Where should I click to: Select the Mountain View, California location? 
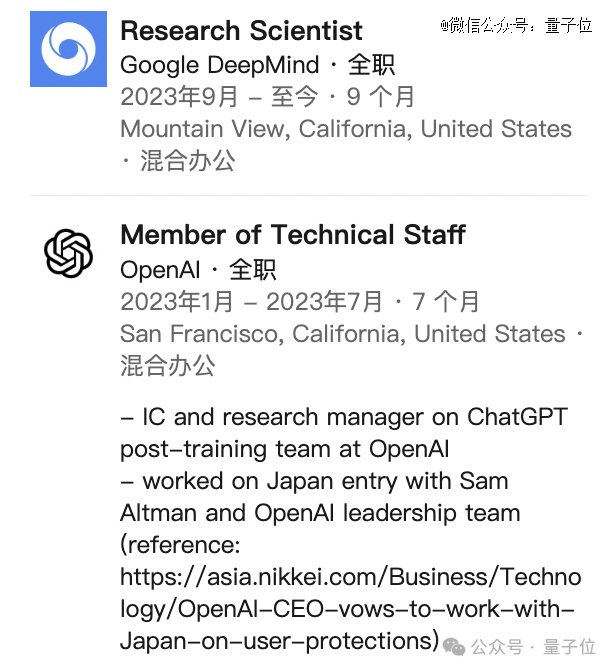345,129
